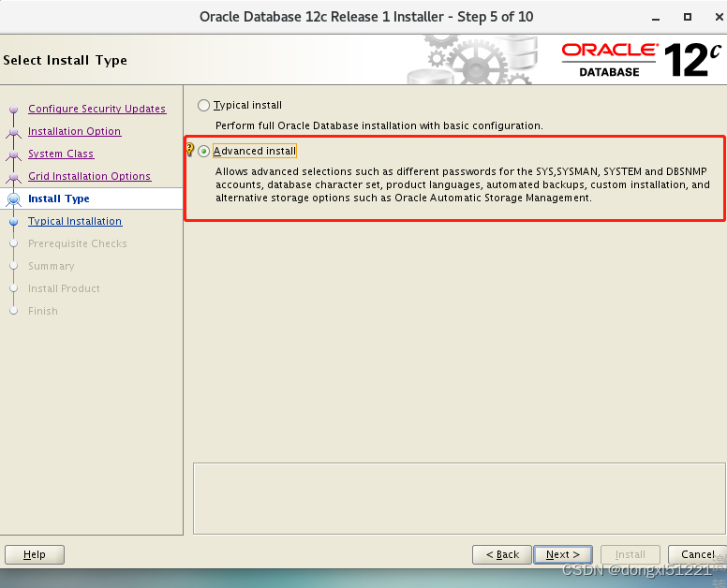Click the Configure Security Updates step bullet

(14, 110)
